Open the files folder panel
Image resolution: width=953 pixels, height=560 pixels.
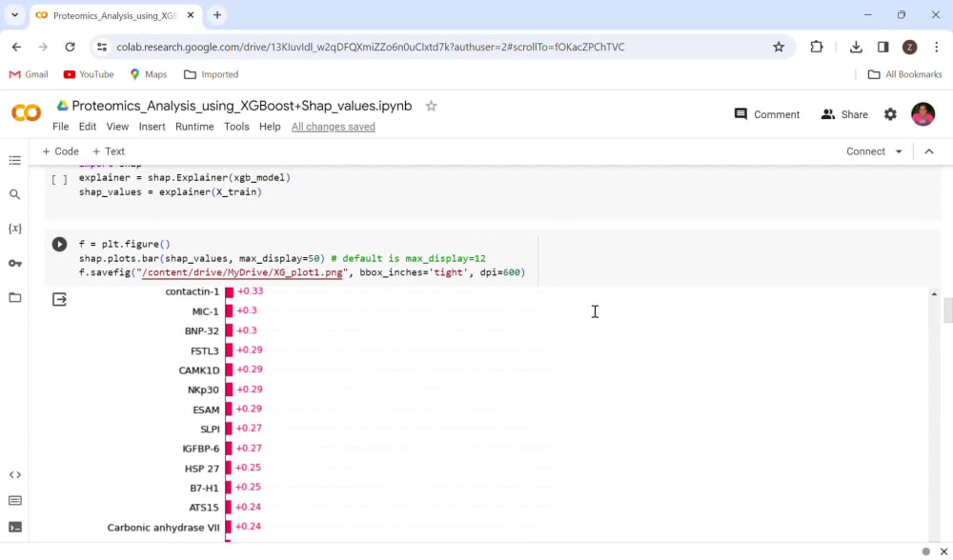[15, 297]
